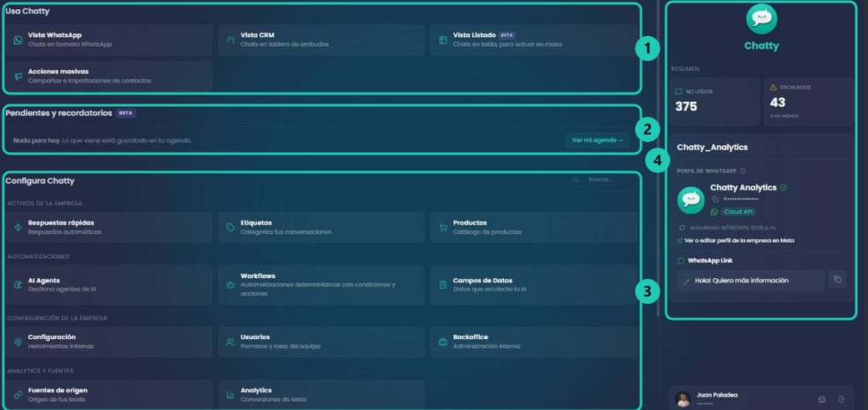Click the Backoffice briefcase icon
This screenshot has width=868, height=410.
[x=443, y=342]
